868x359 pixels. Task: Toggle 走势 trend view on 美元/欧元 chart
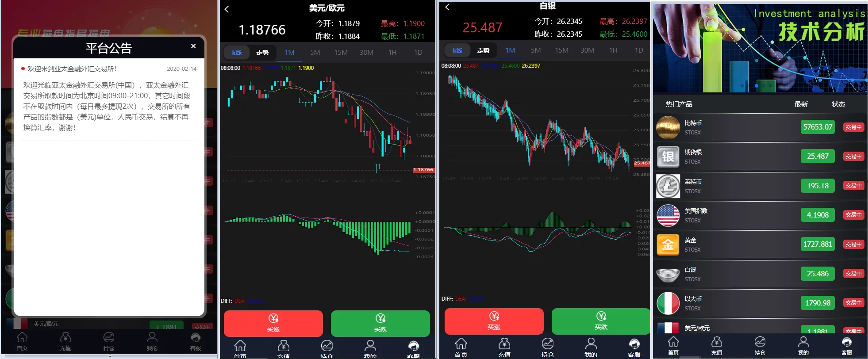pos(262,53)
